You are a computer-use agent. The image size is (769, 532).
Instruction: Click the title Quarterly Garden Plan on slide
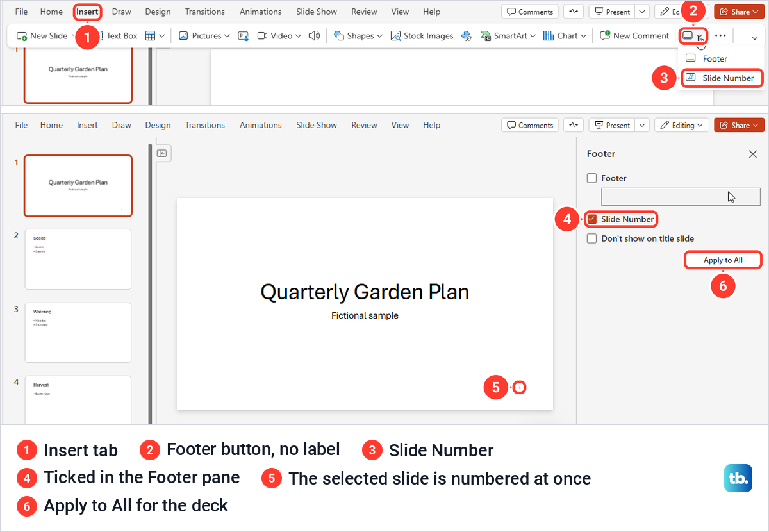(x=365, y=292)
